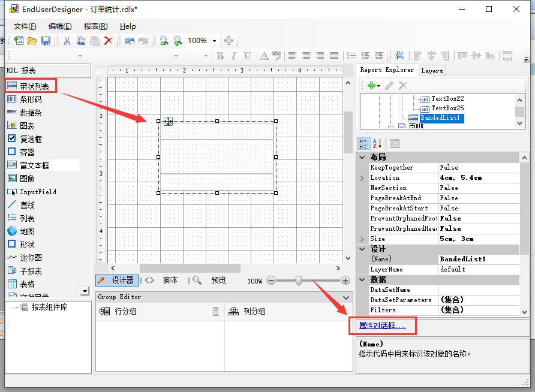Select TextBox22 in Report Explorer tree
Image resolution: width=535 pixels, height=392 pixels.
point(447,99)
